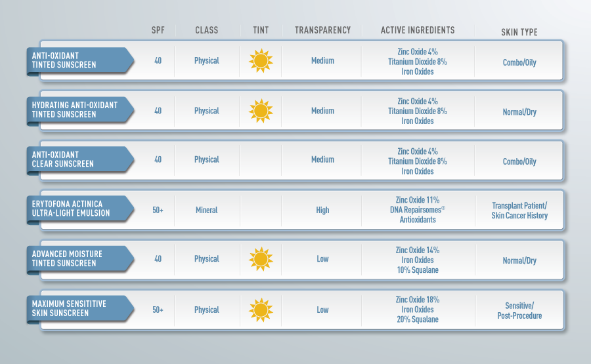Click Low transparency in Maximum Sensitive Skin row
Screen dimensions: 591x364
click(x=322, y=310)
